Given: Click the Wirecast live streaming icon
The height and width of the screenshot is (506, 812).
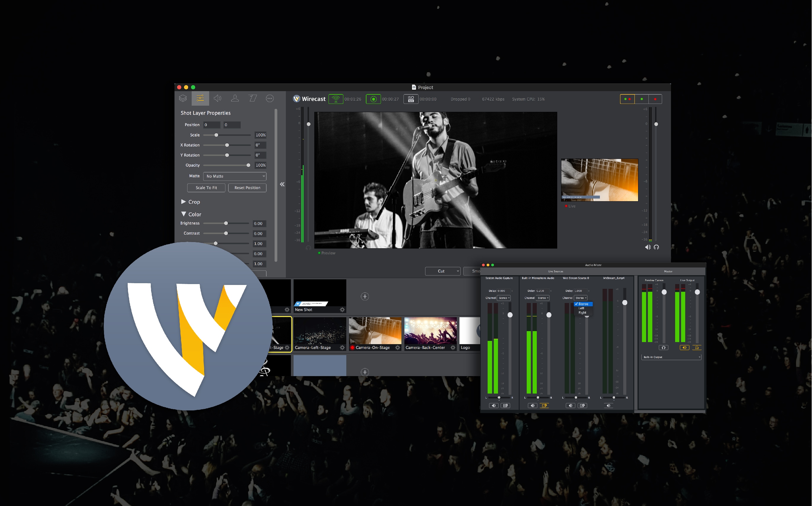Looking at the screenshot, I should pyautogui.click(x=336, y=99).
